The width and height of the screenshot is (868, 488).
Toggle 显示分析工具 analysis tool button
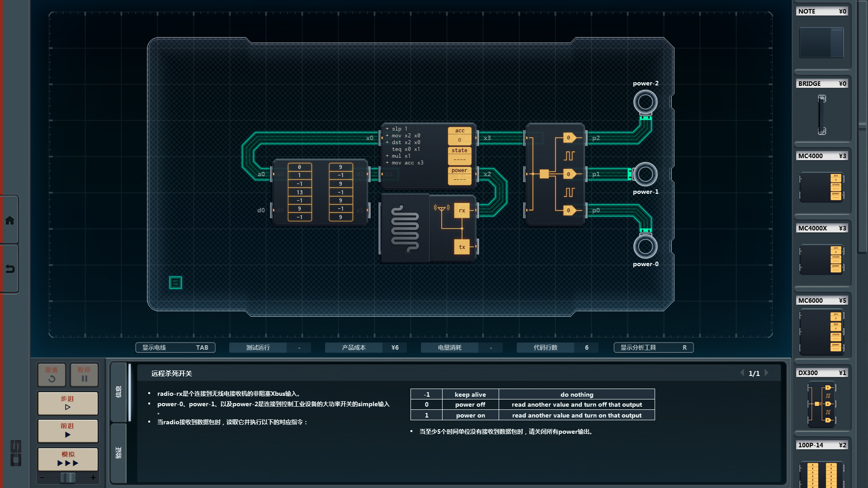[653, 347]
